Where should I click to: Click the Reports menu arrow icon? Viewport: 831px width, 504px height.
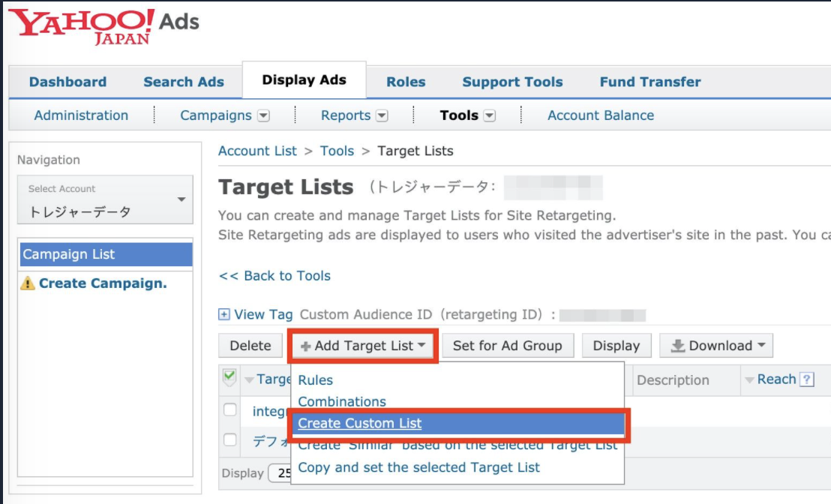click(382, 115)
